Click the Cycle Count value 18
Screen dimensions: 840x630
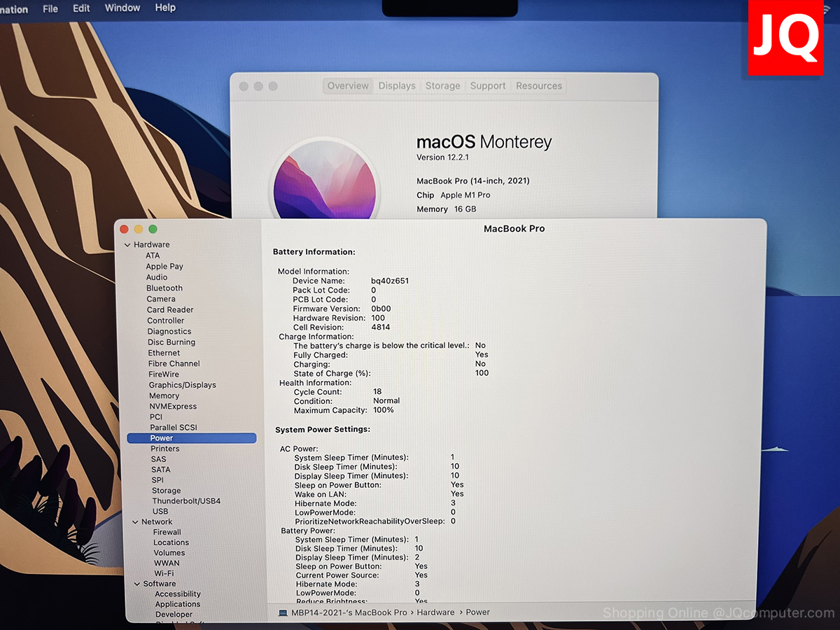377,392
